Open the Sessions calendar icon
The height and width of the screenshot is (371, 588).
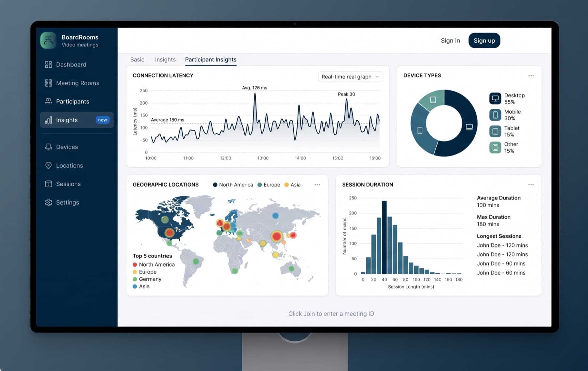pyautogui.click(x=48, y=184)
